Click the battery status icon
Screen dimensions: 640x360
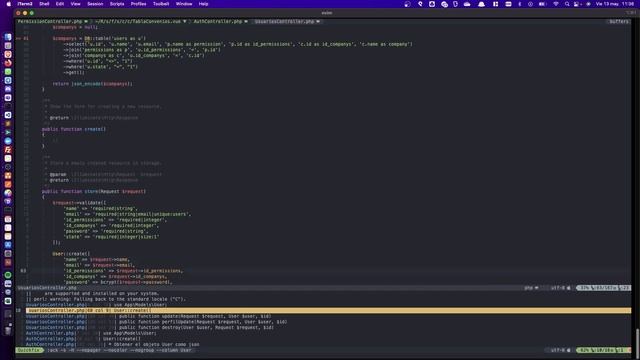tap(542, 4)
